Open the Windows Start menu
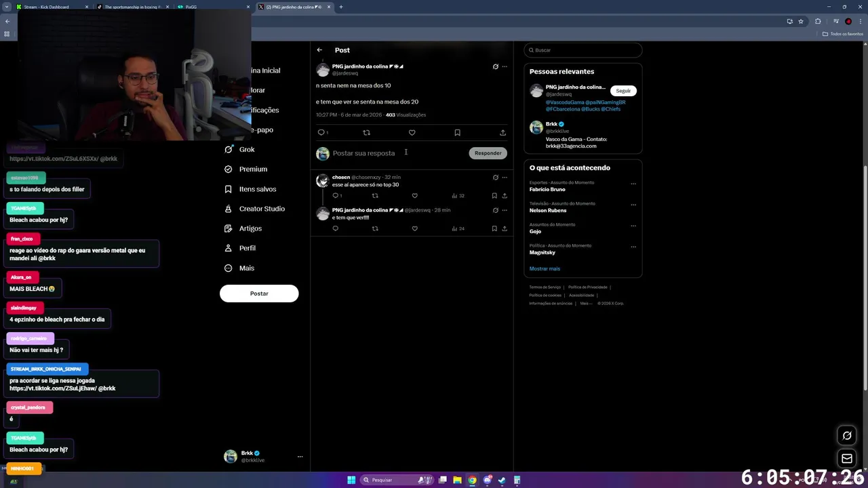The height and width of the screenshot is (488, 868). (x=351, y=480)
